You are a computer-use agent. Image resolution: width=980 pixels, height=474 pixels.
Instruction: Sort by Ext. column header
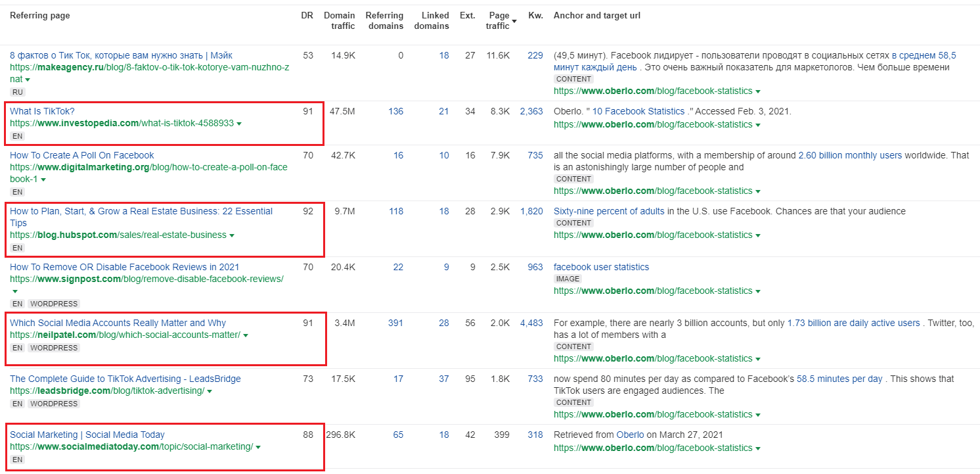[467, 15]
